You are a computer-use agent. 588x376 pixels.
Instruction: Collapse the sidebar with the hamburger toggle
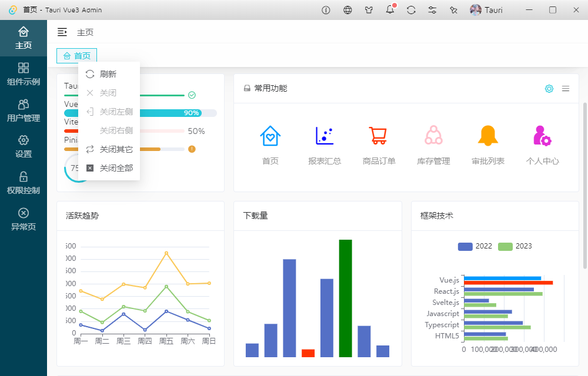(x=62, y=32)
